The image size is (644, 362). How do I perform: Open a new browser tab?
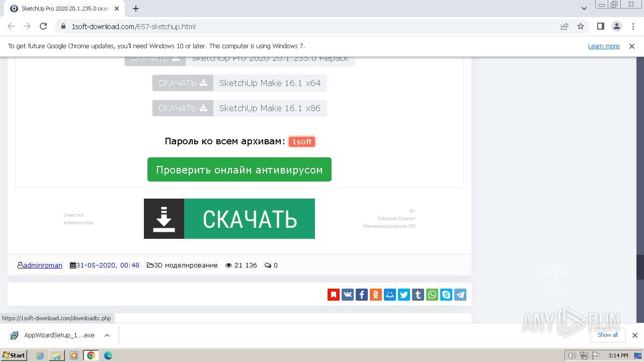coord(136,9)
